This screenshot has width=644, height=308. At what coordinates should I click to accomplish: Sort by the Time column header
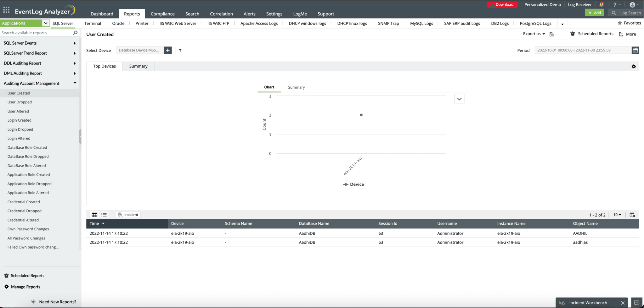pyautogui.click(x=127, y=223)
